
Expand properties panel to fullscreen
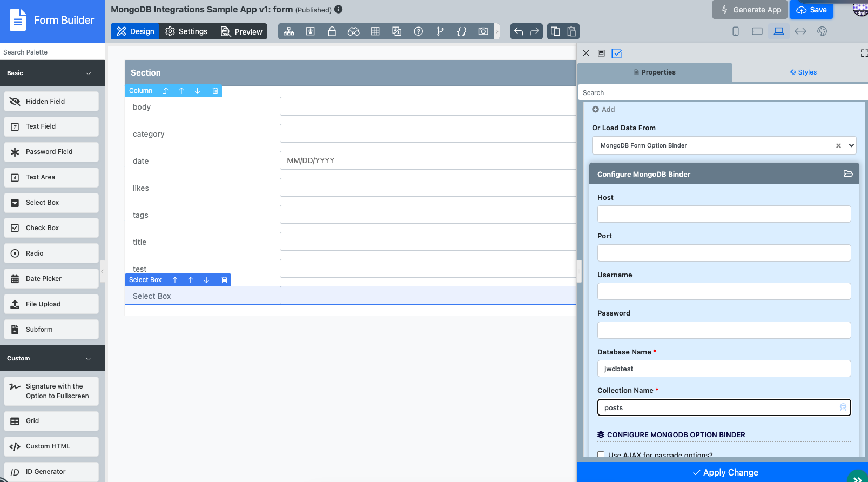pyautogui.click(x=864, y=53)
